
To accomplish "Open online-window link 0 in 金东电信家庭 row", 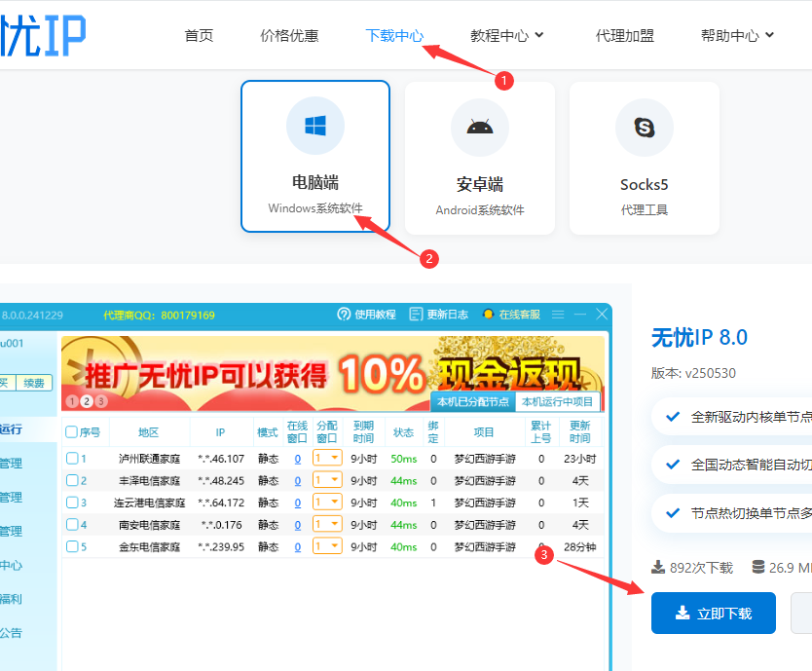I will point(298,546).
